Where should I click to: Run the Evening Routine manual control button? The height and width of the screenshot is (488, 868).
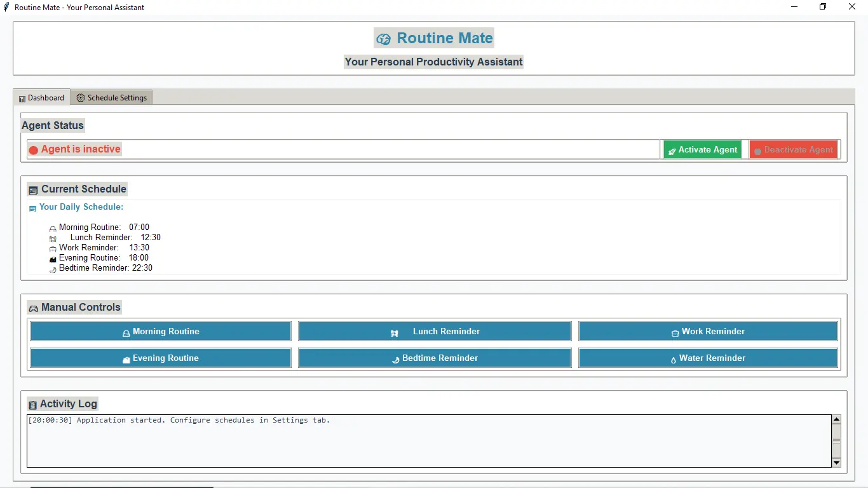[x=161, y=358]
